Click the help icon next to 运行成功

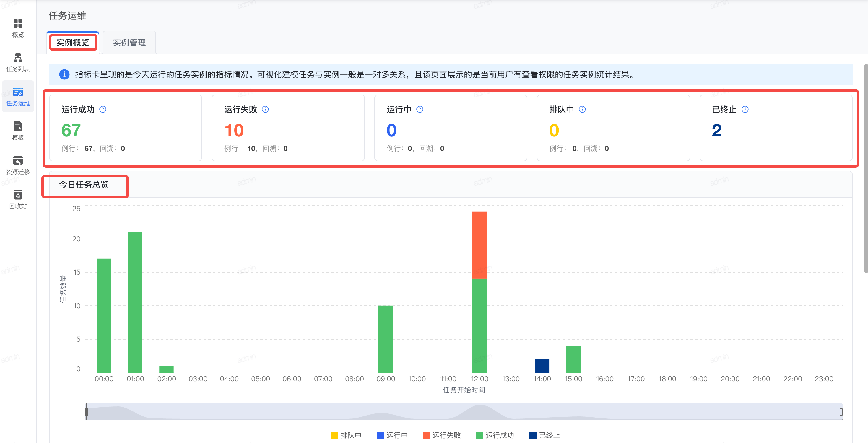pyautogui.click(x=103, y=110)
